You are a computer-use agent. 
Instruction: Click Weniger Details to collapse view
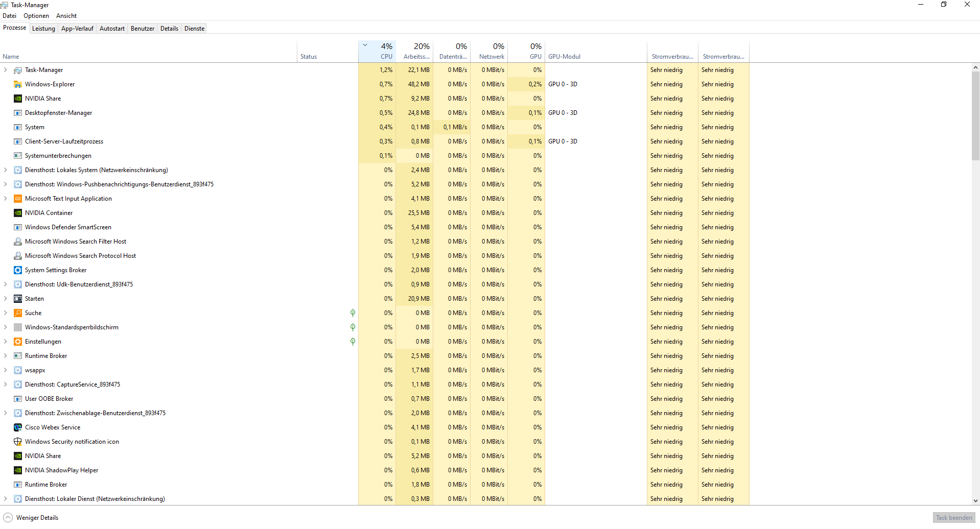[31, 518]
